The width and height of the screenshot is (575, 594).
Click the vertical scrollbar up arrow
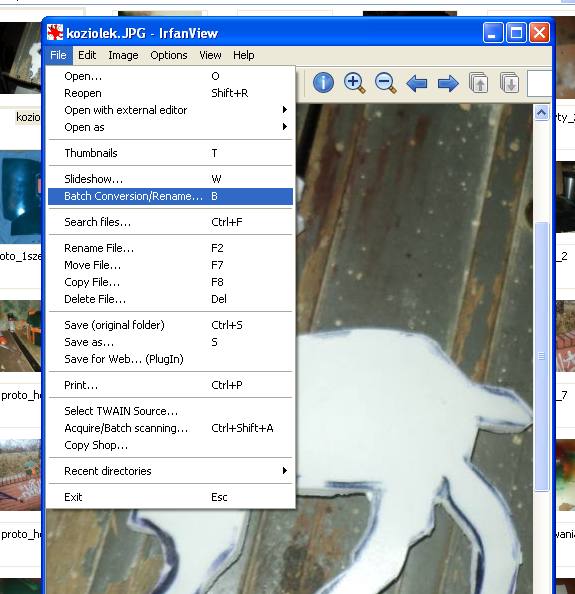pos(541,113)
